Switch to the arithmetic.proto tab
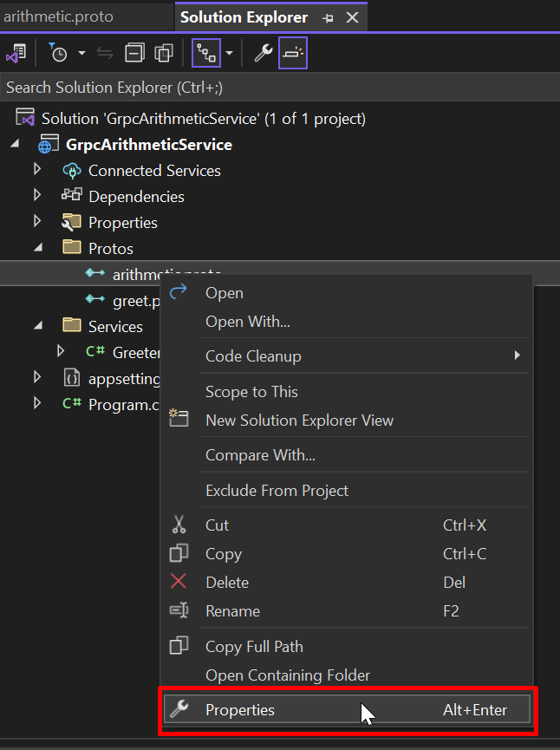This screenshot has width=560, height=750. [58, 17]
